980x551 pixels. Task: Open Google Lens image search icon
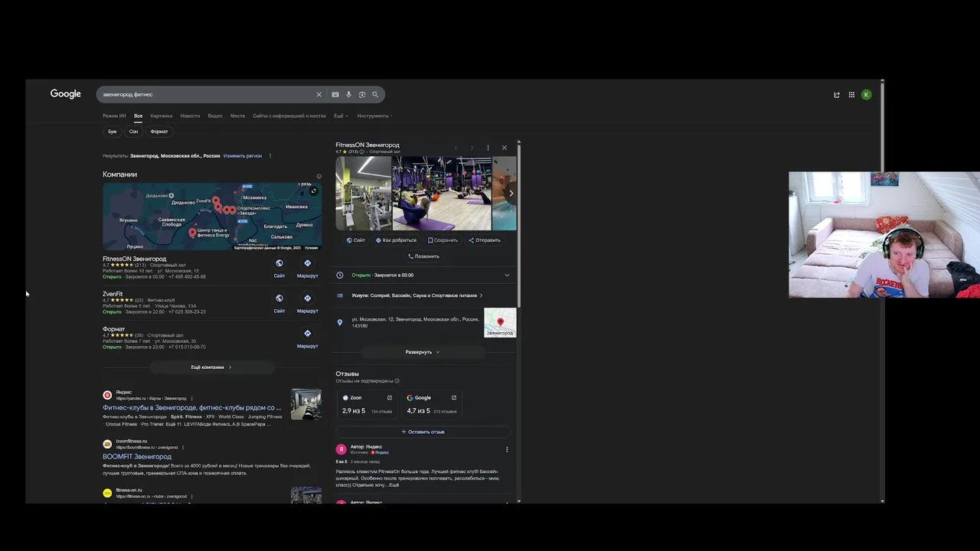tap(362, 95)
